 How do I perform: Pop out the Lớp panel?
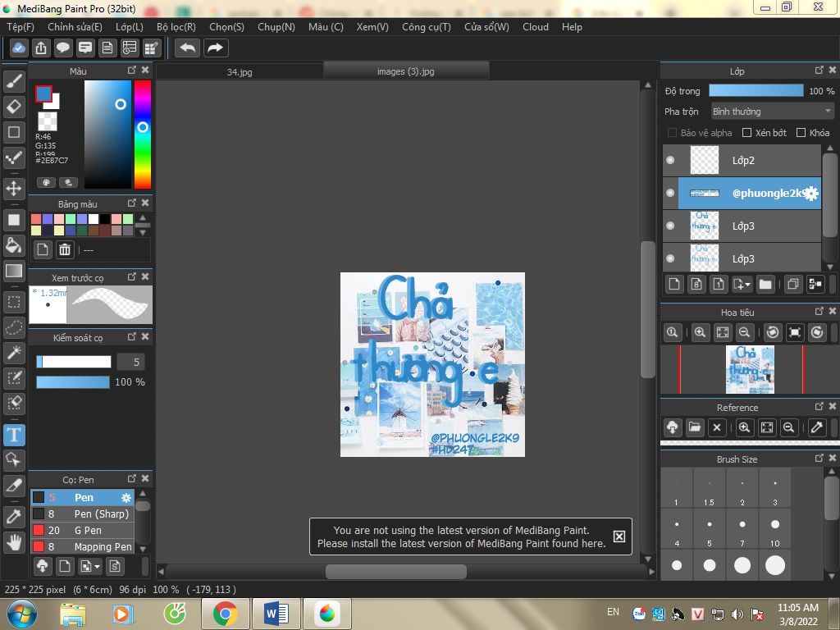point(819,71)
